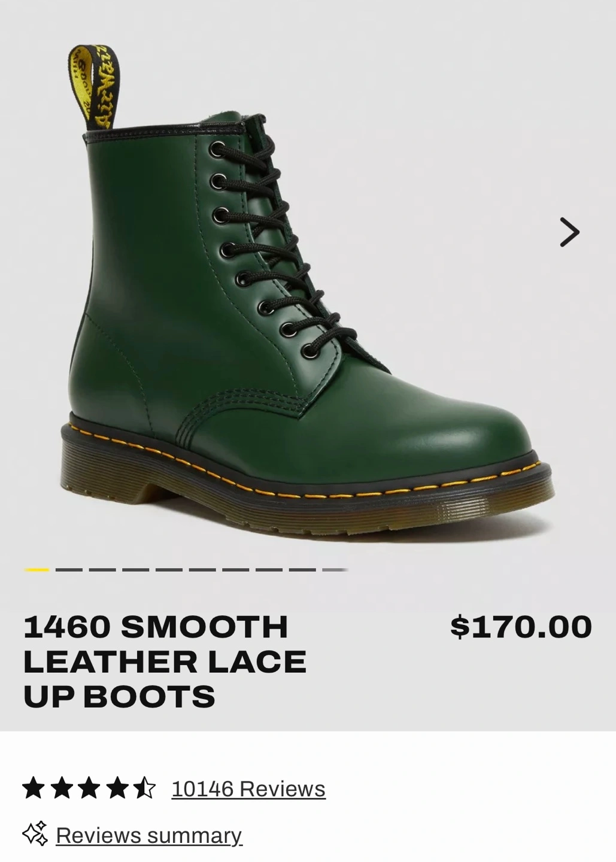Jump to seventh image via carousel indicator
Image resolution: width=616 pixels, height=862 pixels.
[236, 570]
